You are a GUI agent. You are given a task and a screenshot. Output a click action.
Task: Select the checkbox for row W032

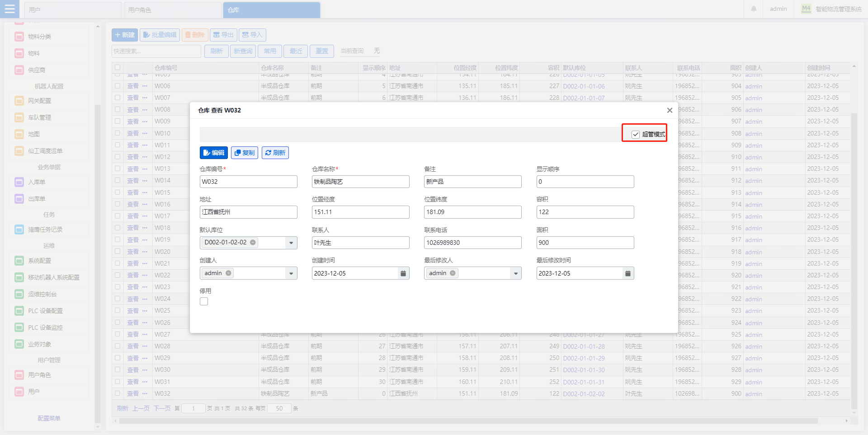pos(118,393)
